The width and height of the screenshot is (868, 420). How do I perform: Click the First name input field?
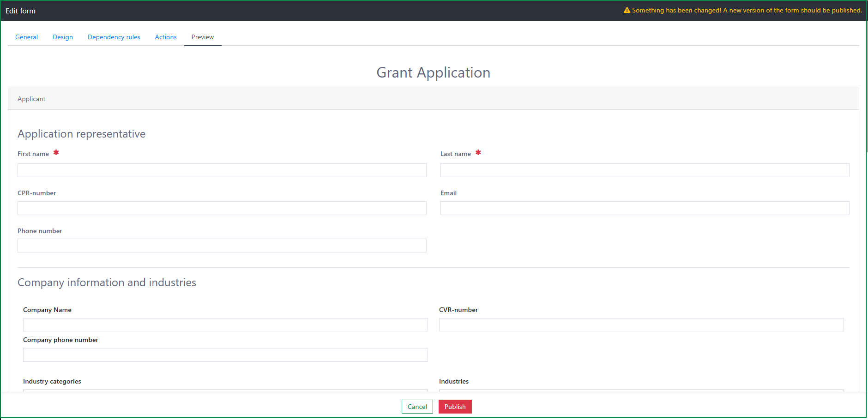coord(222,170)
